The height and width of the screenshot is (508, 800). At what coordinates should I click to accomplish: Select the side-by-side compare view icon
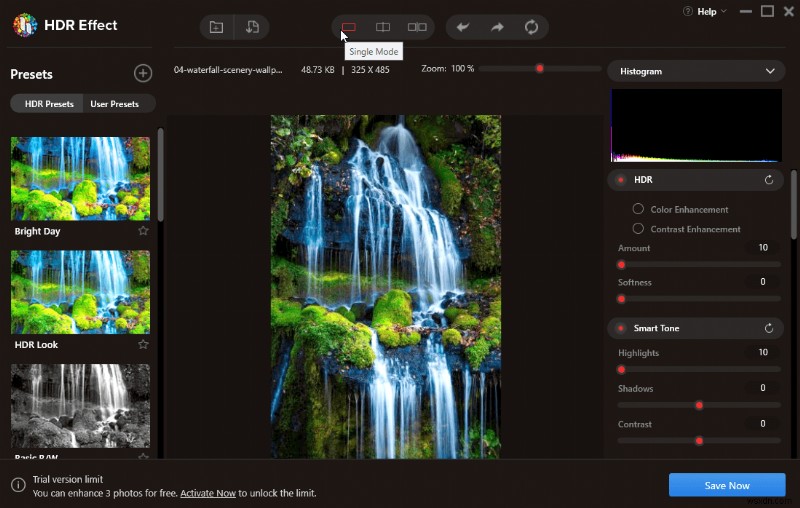(x=417, y=27)
